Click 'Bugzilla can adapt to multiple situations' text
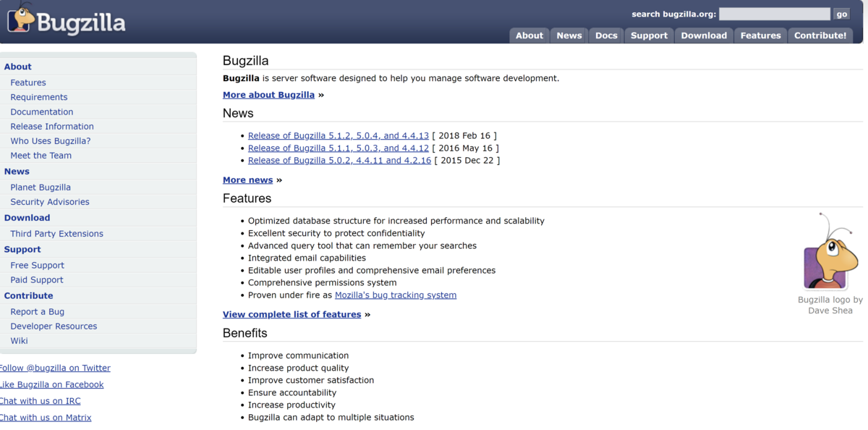The height and width of the screenshot is (430, 868). (x=331, y=417)
